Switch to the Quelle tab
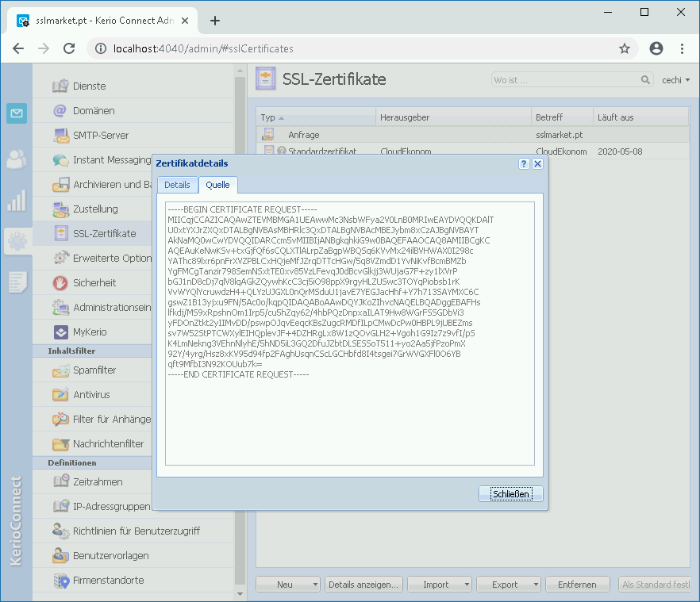This screenshot has height=602, width=700. [217, 185]
